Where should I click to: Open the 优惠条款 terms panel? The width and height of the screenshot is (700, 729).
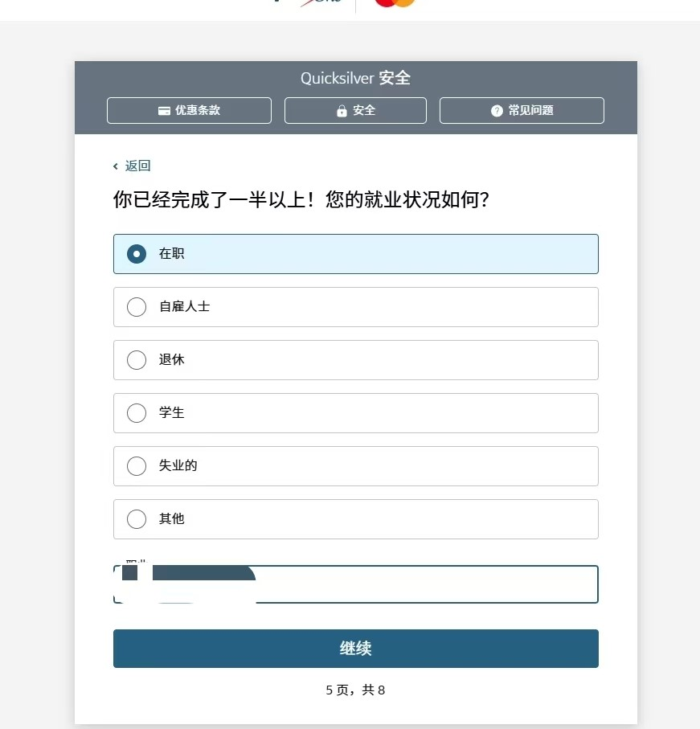pyautogui.click(x=189, y=110)
